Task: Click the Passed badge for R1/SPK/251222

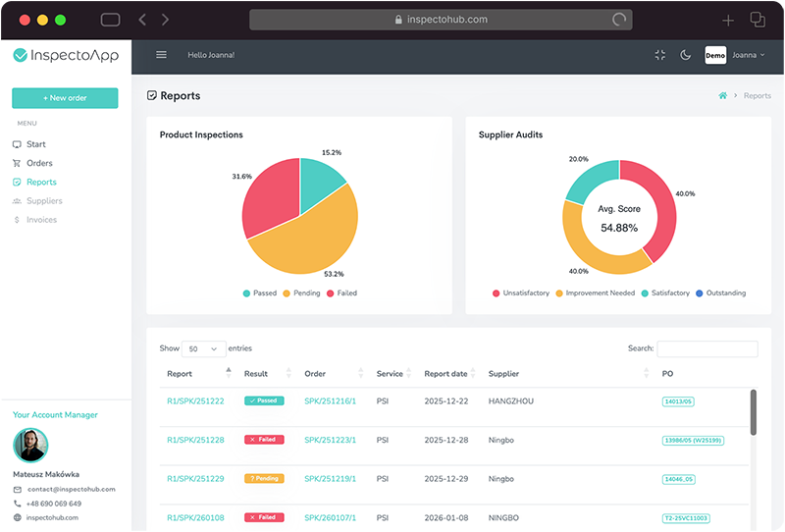Action: coord(264,400)
